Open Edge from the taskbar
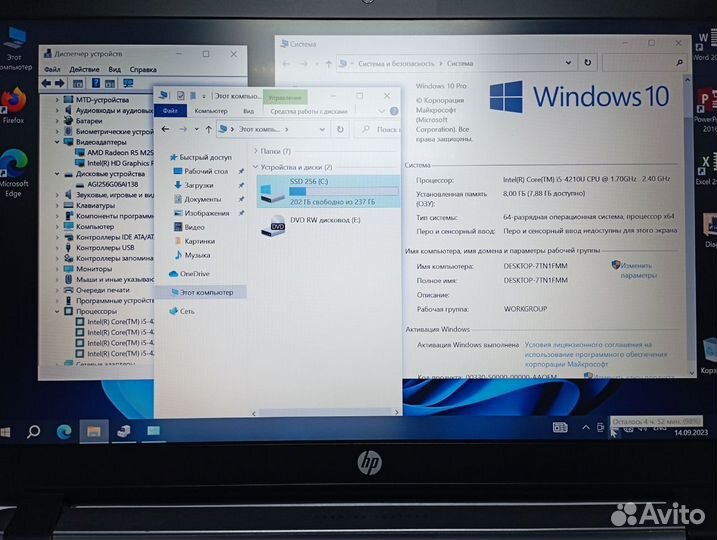 coord(64,431)
